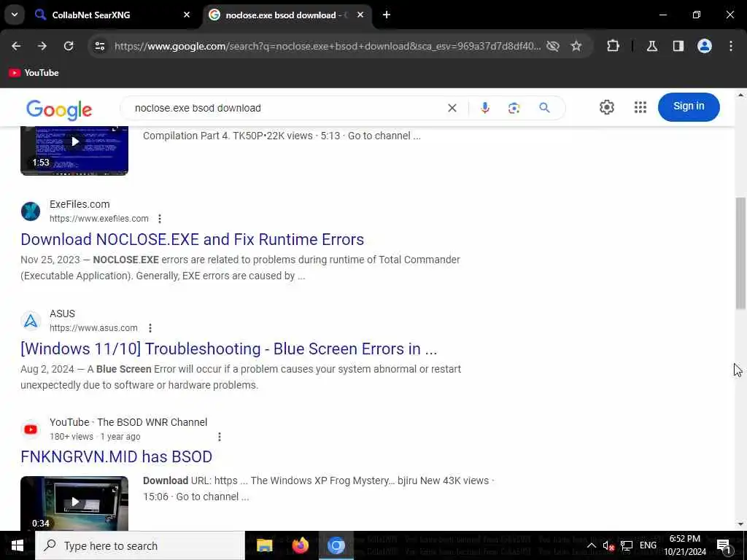Open the network tray icon
This screenshot has height=560, width=747.
[x=627, y=545]
